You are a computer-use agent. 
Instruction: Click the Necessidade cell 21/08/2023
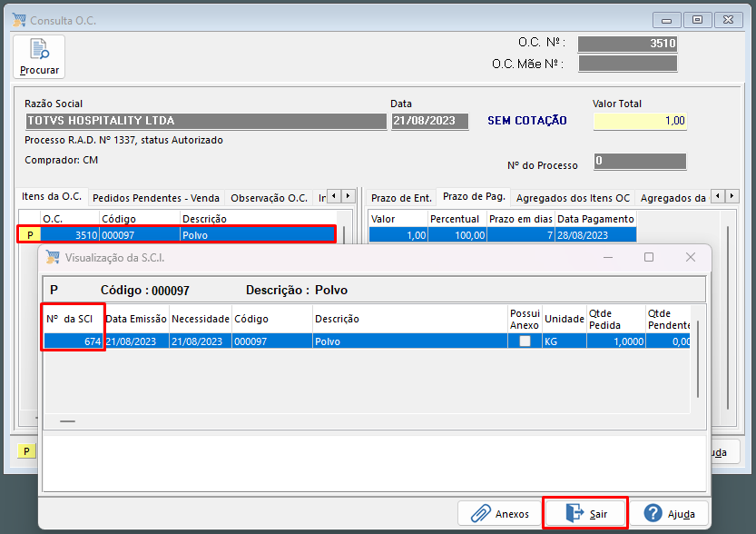(x=201, y=341)
